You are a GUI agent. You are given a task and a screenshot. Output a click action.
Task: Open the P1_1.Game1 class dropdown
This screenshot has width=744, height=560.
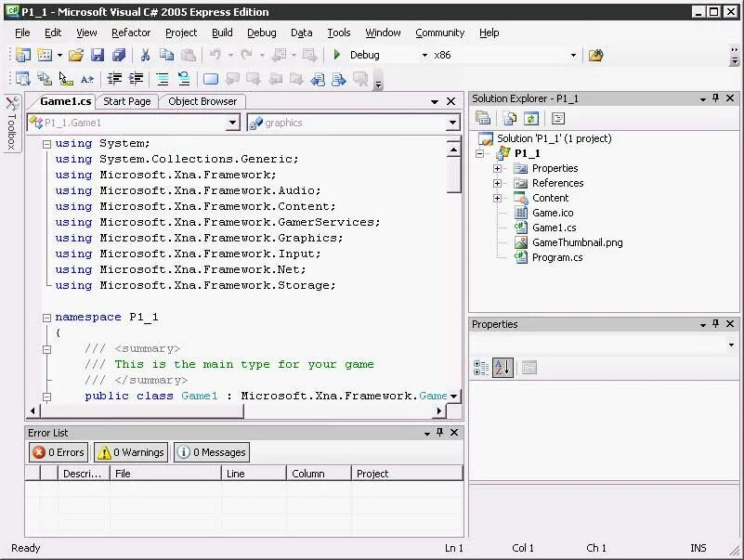click(x=232, y=123)
